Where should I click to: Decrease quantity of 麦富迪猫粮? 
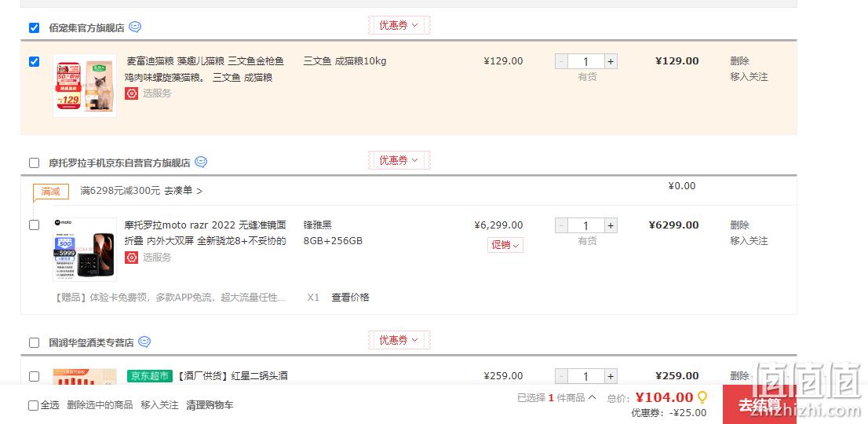pos(562,61)
